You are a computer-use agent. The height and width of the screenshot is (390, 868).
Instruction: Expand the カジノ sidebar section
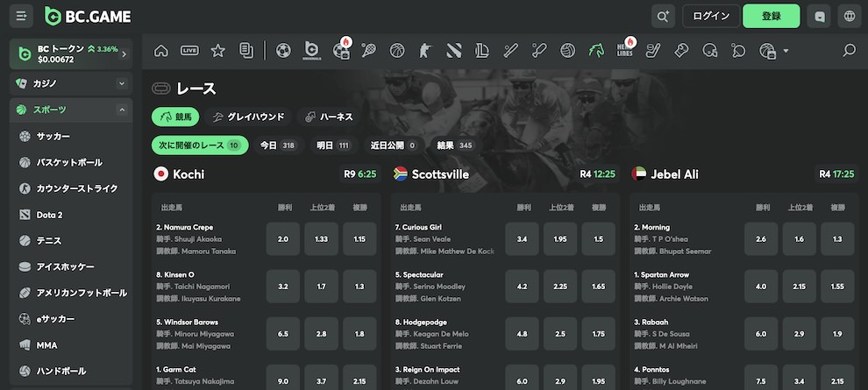pyautogui.click(x=71, y=83)
